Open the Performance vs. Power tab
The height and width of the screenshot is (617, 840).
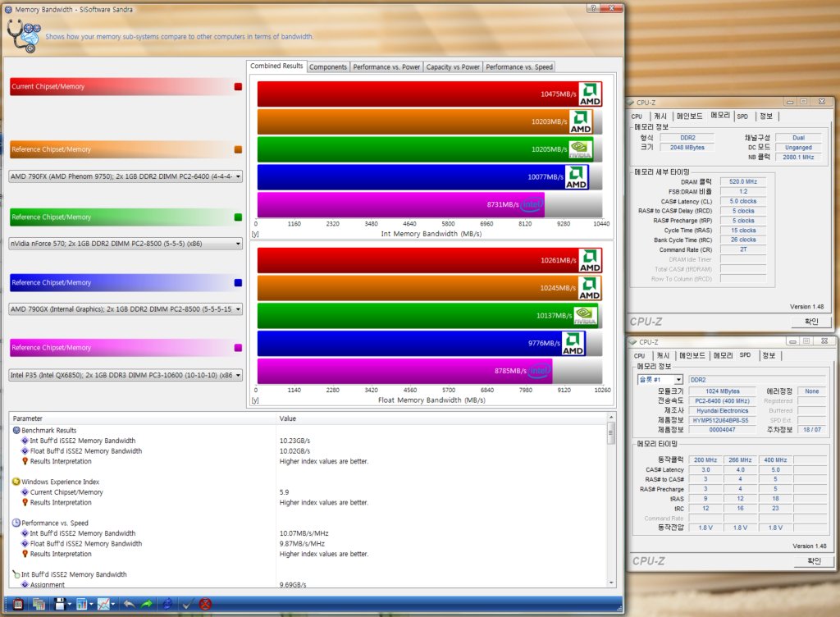pyautogui.click(x=386, y=67)
